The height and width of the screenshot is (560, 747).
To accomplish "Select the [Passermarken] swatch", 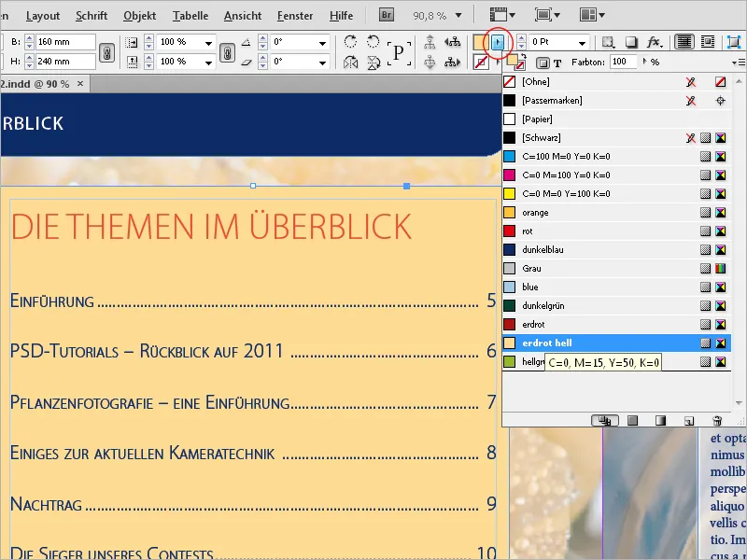I will point(616,101).
